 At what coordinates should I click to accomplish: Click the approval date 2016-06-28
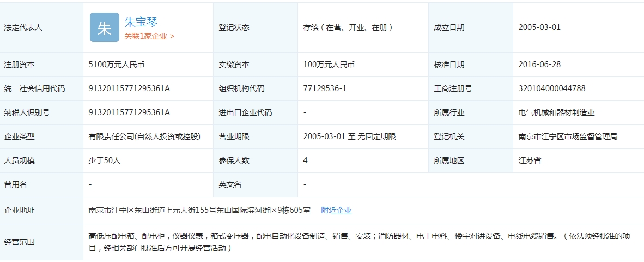tap(539, 64)
